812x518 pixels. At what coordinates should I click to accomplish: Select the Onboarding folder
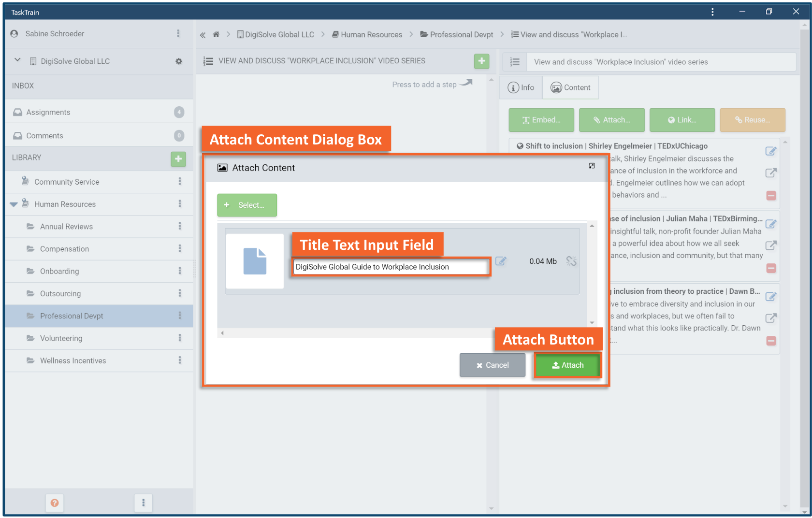59,271
